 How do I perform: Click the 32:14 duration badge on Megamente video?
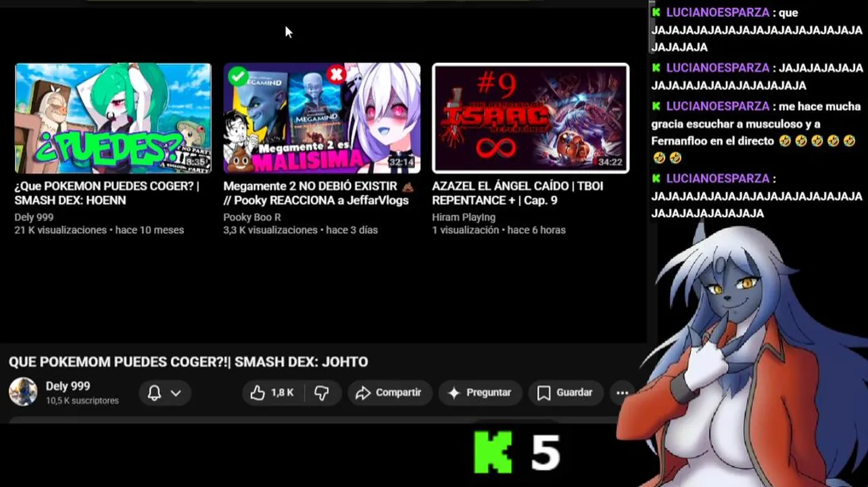(402, 162)
